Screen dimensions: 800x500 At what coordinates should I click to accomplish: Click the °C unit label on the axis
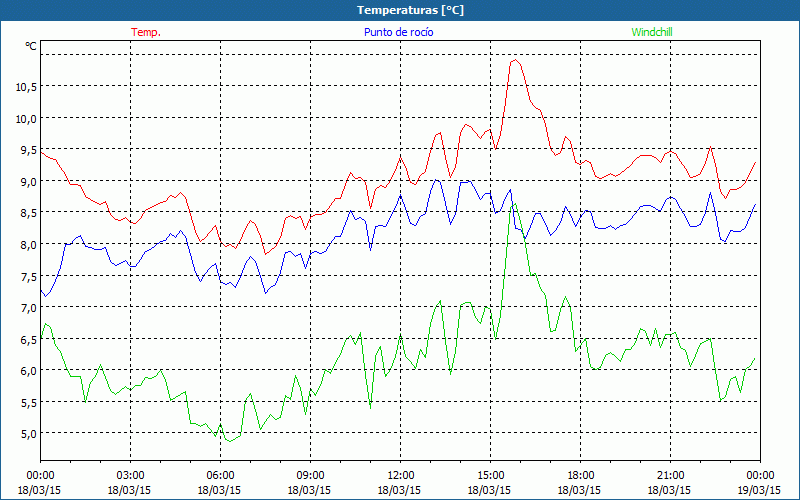(x=31, y=46)
